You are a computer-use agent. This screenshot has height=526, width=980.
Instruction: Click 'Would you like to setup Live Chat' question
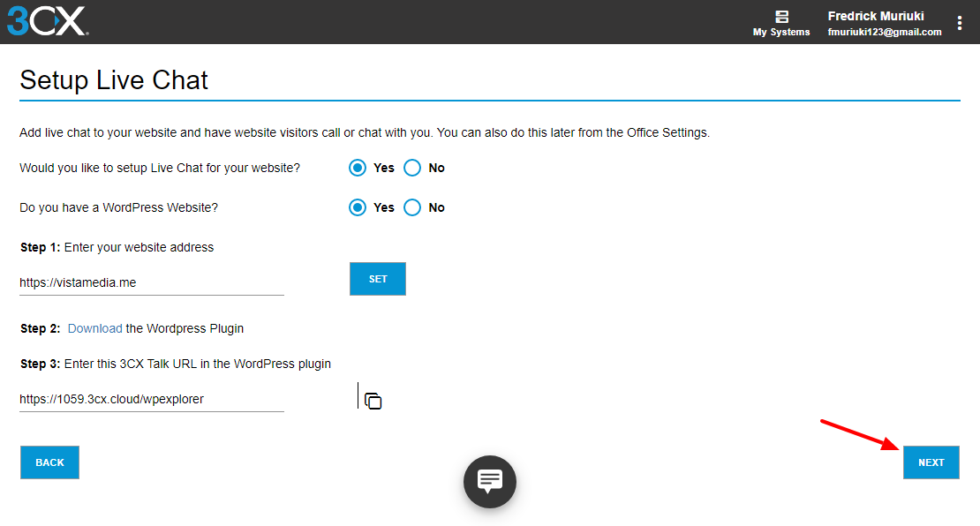(x=160, y=168)
